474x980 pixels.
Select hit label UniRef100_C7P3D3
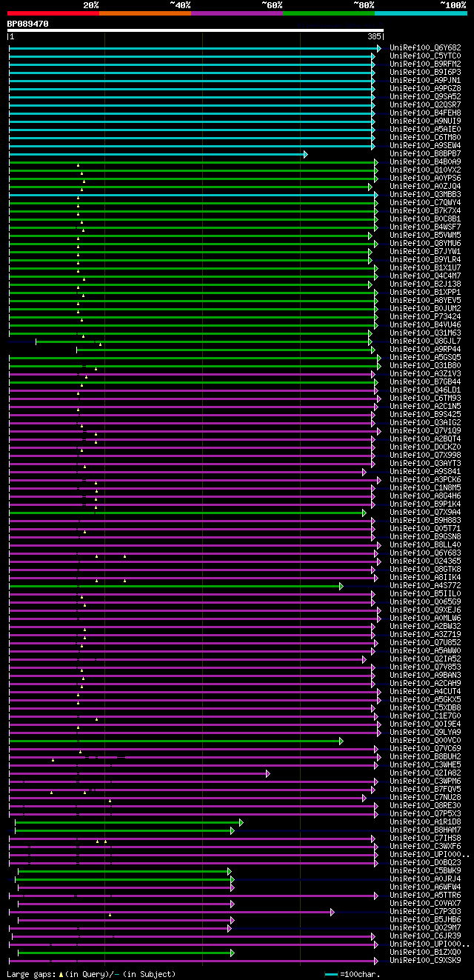[426, 912]
